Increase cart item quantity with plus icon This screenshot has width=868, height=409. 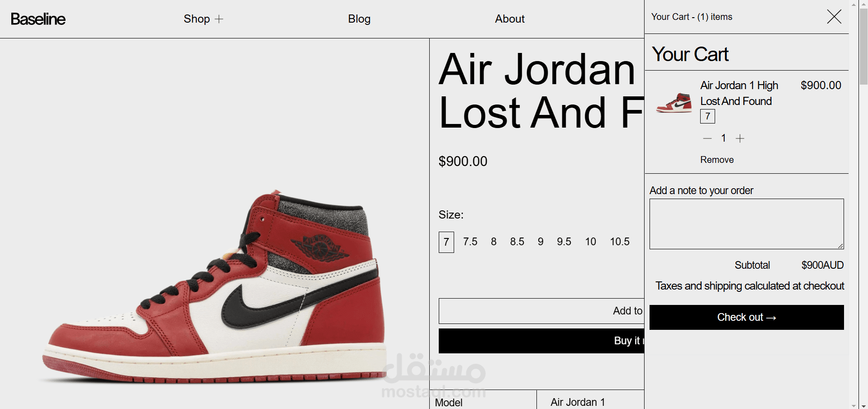(740, 138)
